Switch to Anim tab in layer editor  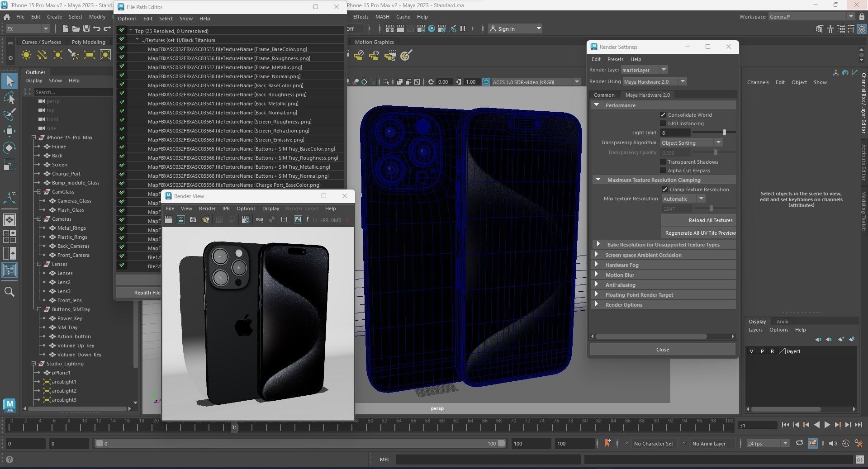click(782, 322)
